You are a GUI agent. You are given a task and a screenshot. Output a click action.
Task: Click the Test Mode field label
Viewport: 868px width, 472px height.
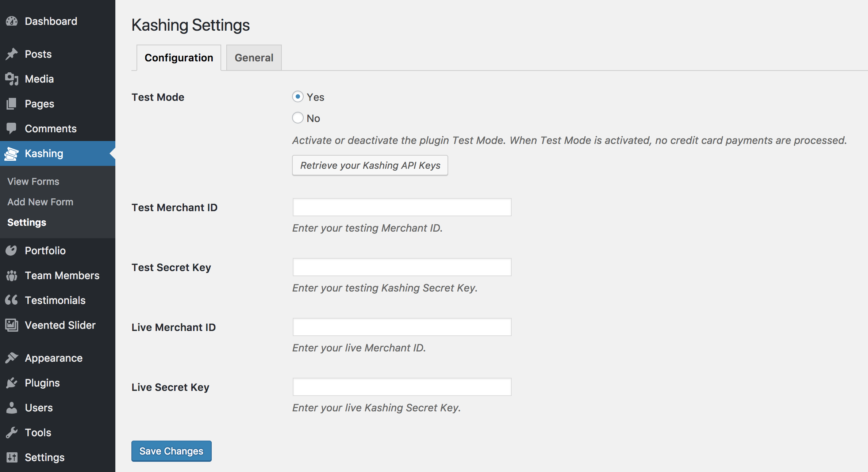[x=158, y=97]
